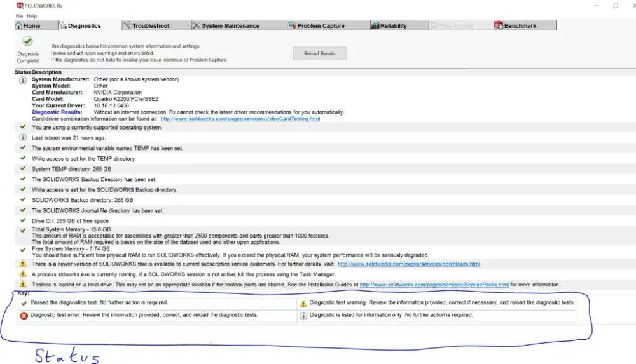Click warning icon beside sldworks.exe running row
Screen dimensions: 636x364
(23, 274)
